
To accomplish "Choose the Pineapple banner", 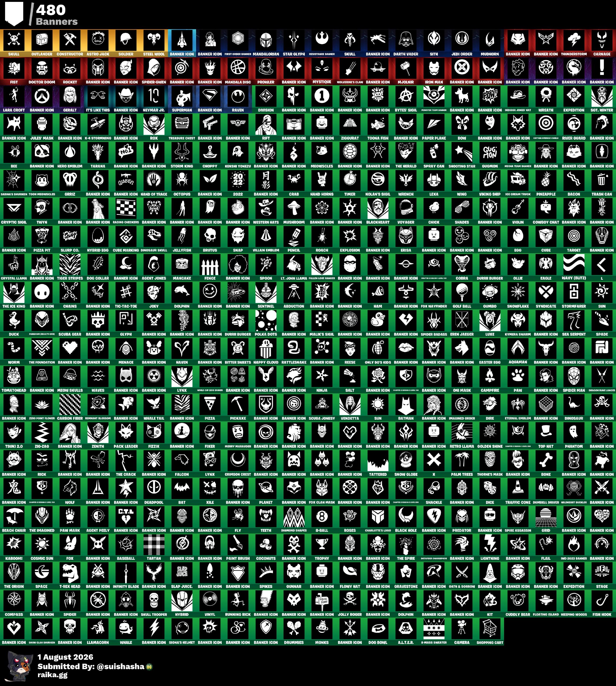I will pyautogui.click(x=546, y=183).
